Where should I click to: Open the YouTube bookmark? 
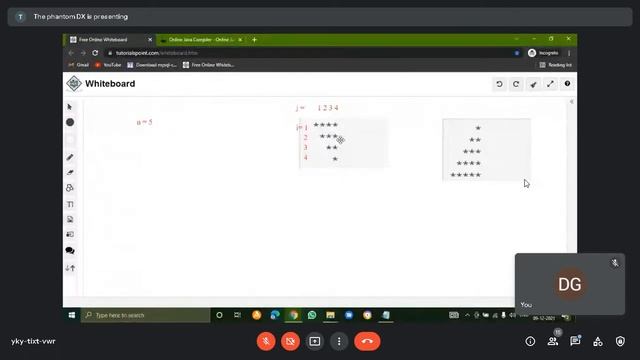coord(108,65)
